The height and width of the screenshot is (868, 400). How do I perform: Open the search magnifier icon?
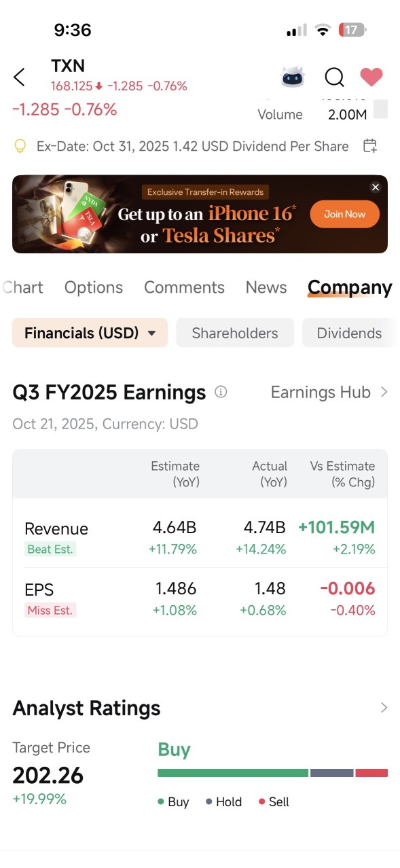[334, 77]
